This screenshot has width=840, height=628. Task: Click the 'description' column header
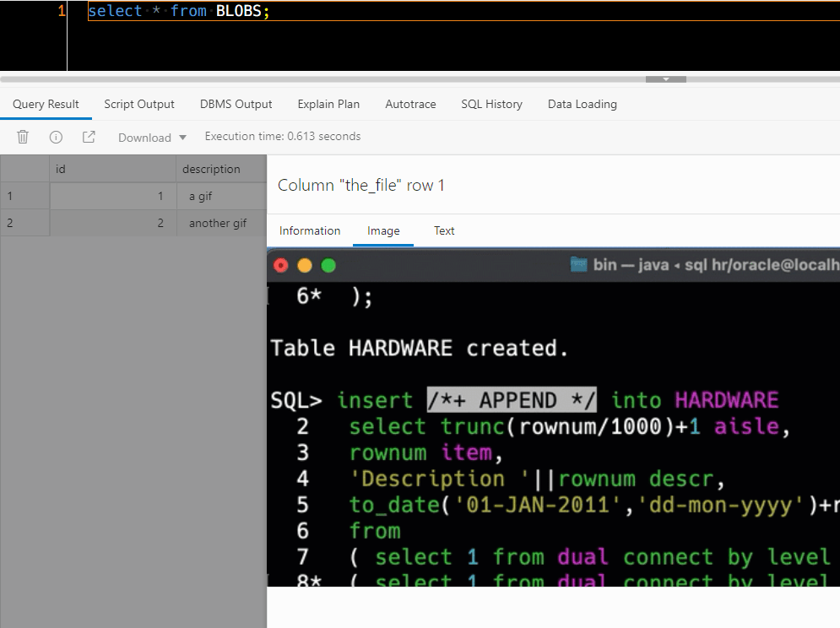point(221,169)
